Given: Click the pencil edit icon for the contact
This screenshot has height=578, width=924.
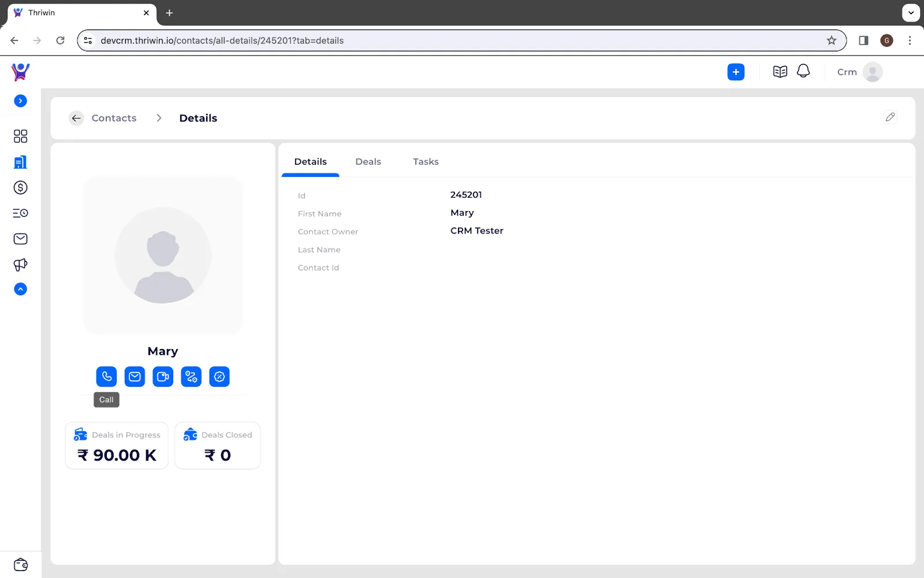Looking at the screenshot, I should (890, 117).
